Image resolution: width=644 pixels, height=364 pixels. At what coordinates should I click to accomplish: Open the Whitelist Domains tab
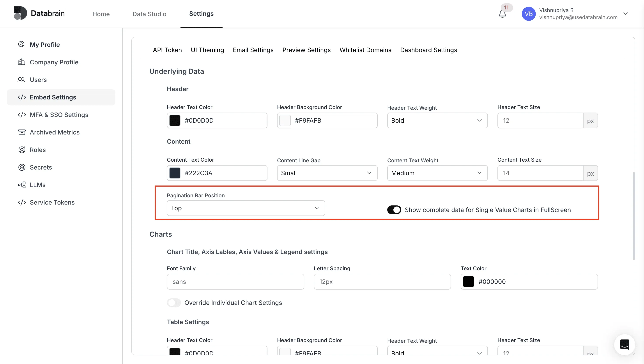pyautogui.click(x=365, y=50)
